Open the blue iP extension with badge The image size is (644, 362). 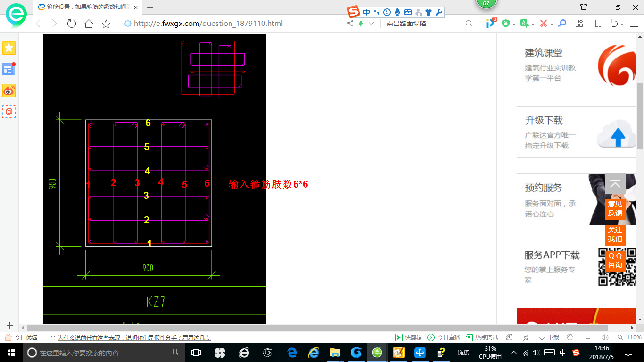click(x=491, y=23)
